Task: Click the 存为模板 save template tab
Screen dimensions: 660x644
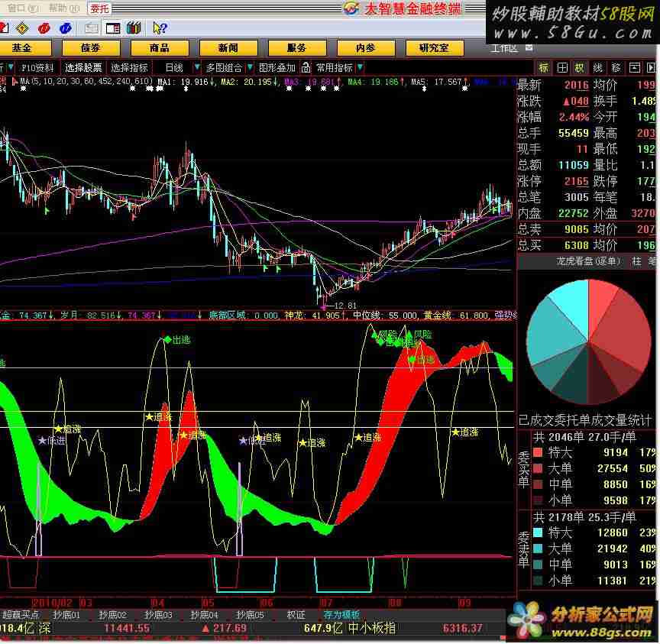Action: [x=341, y=614]
